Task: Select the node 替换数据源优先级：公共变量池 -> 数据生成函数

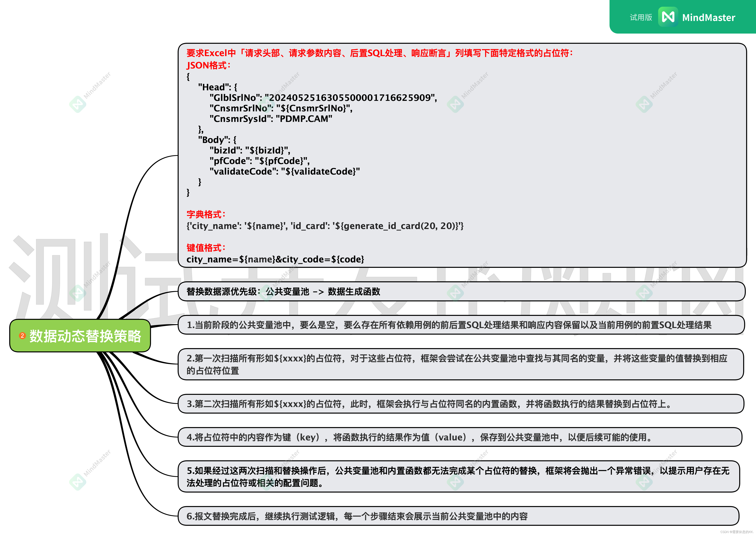Action: coord(462,291)
